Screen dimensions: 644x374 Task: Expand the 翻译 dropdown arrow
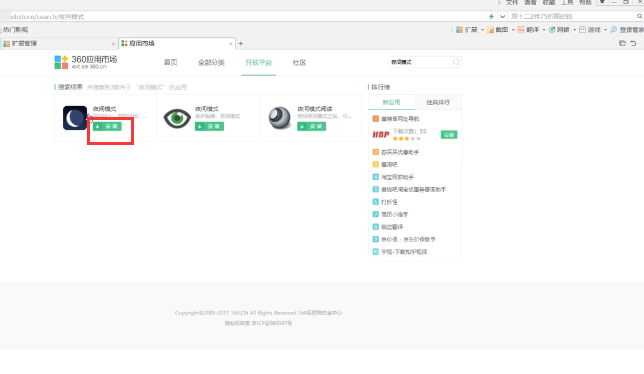click(544, 30)
